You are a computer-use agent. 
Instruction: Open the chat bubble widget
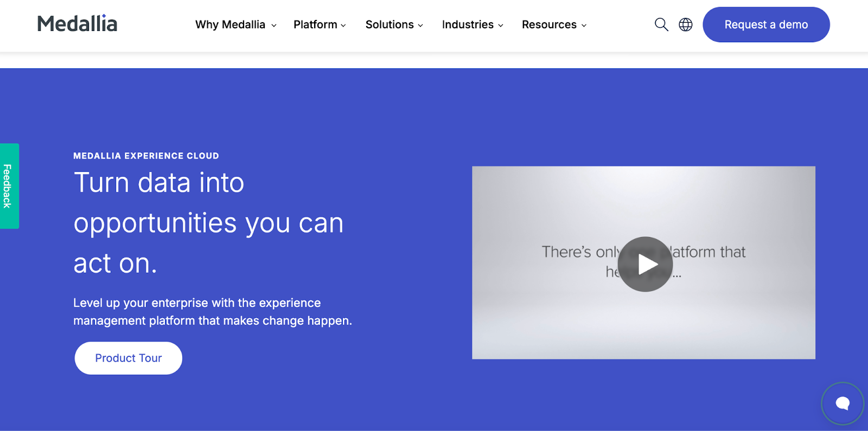843,403
